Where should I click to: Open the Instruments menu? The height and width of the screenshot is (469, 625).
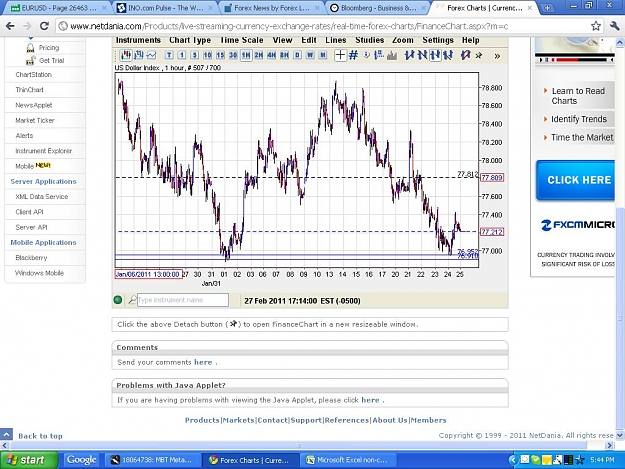138,40
